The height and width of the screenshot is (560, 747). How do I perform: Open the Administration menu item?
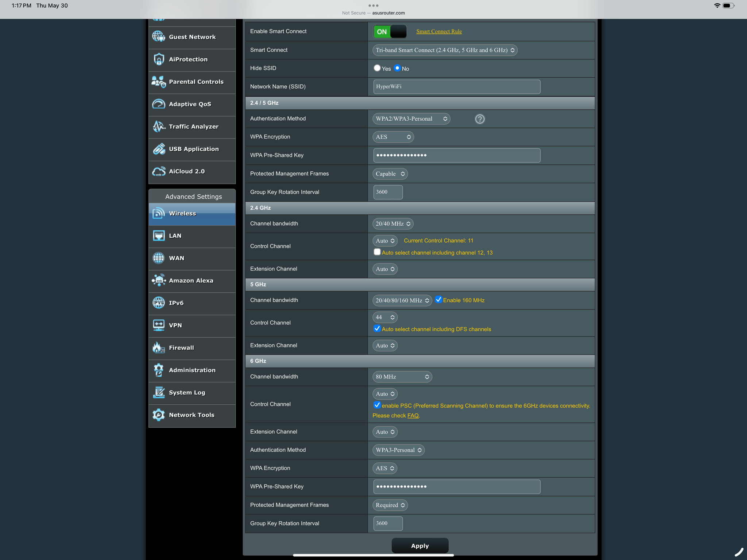192,370
